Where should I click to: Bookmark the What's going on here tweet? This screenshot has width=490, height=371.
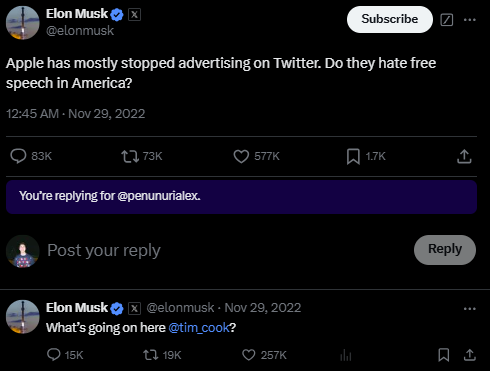(x=443, y=355)
